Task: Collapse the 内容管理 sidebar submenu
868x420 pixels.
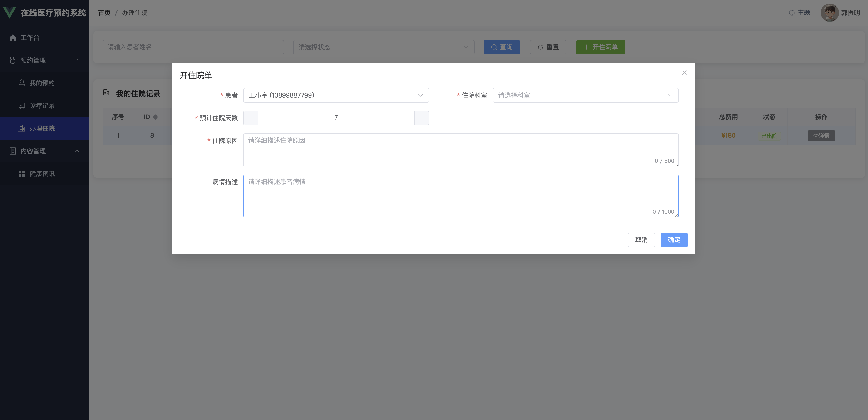Action: 77,151
